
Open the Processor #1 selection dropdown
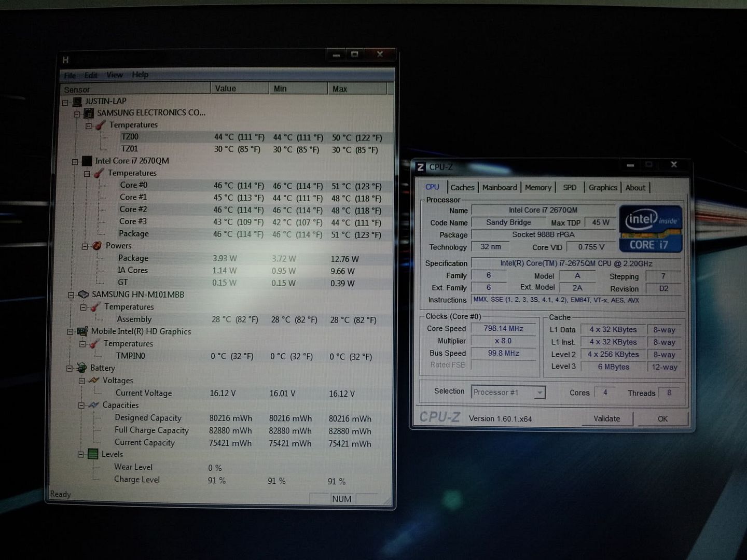pos(508,392)
